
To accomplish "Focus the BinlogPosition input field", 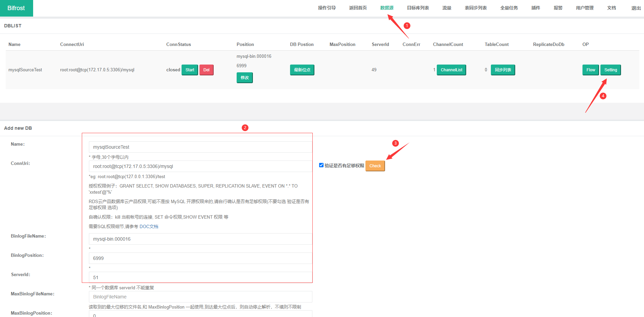I will (x=200, y=258).
